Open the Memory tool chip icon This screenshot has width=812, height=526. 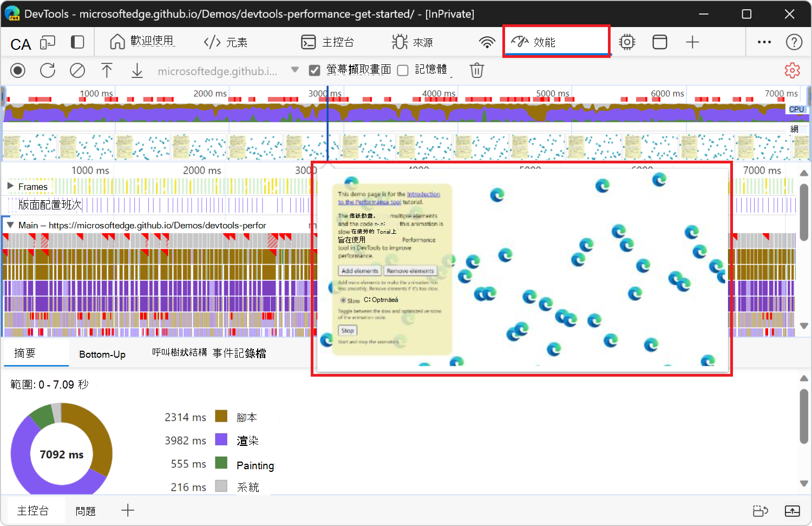pos(627,42)
